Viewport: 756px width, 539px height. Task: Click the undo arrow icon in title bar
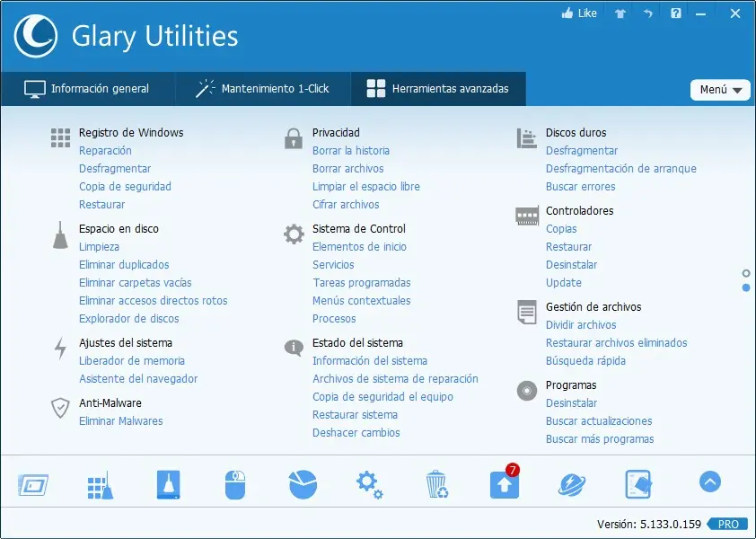[x=647, y=13]
